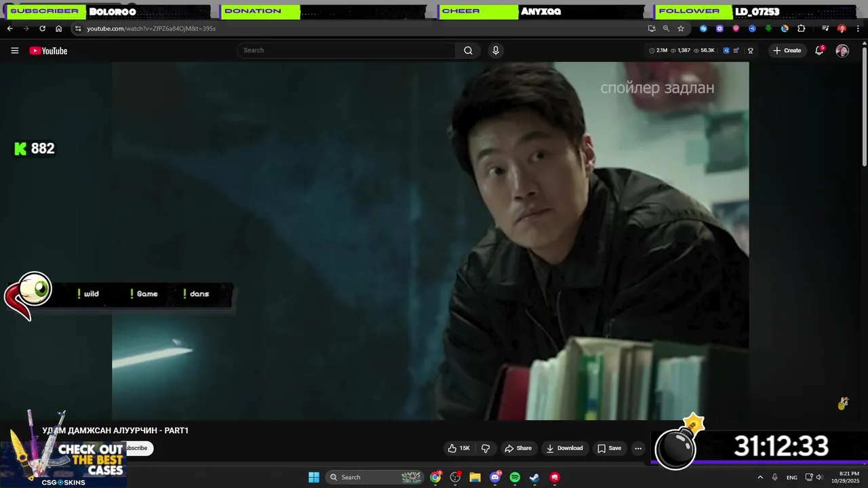Open vidIQ icon beside the stats
This screenshot has height=488, width=868.
(x=726, y=50)
